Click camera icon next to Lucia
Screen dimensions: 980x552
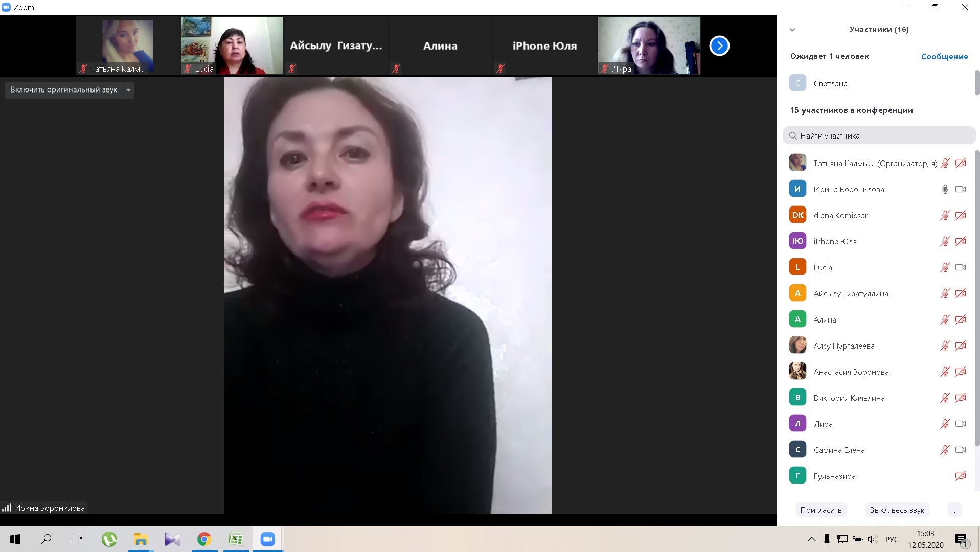960,267
